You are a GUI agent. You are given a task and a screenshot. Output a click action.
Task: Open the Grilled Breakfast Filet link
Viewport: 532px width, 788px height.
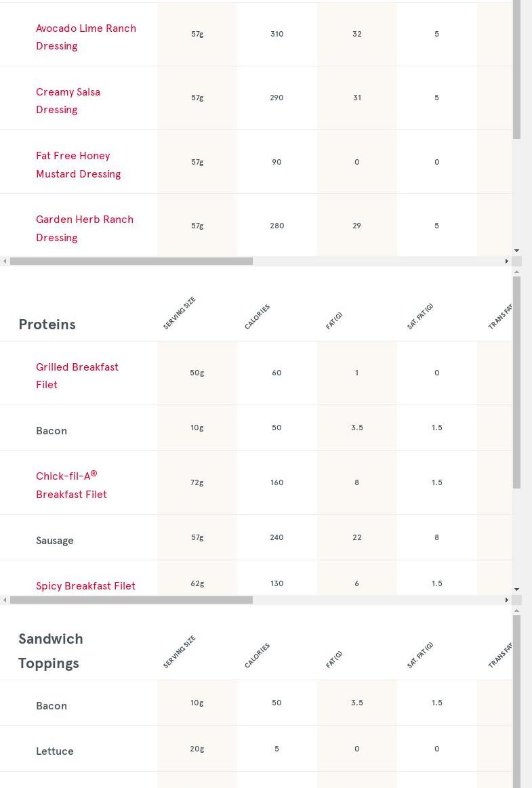tap(77, 376)
